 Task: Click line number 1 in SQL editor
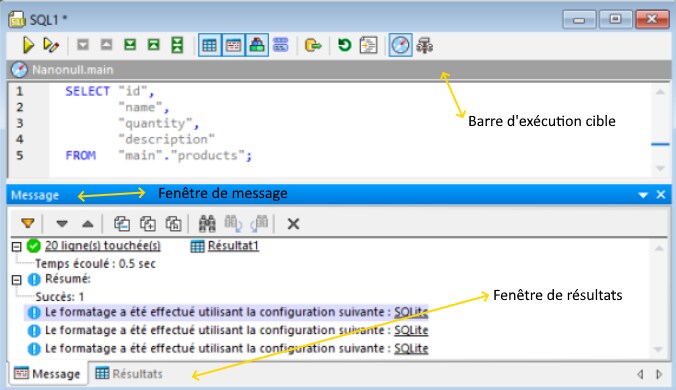pyautogui.click(x=19, y=91)
